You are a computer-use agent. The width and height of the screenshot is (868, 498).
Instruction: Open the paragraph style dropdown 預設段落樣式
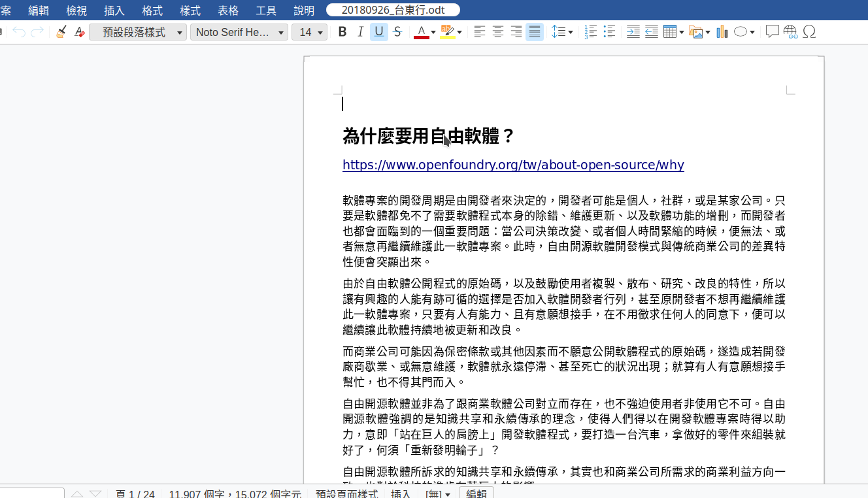point(180,33)
